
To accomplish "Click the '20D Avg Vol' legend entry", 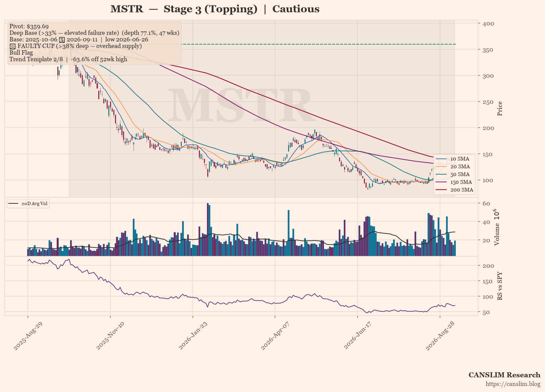I will coord(28,204).
